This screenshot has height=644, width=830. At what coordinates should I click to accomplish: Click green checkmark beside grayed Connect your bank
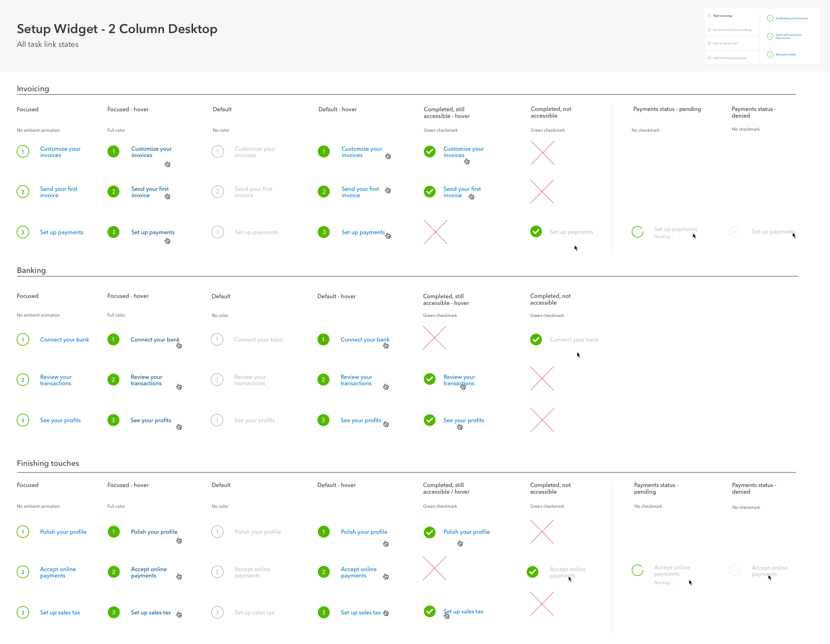pyautogui.click(x=536, y=339)
